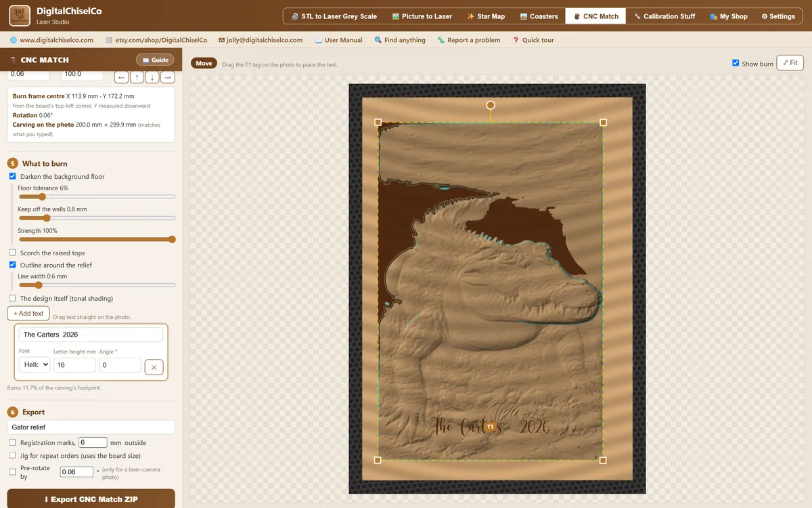The height and width of the screenshot is (508, 812).
Task: Open Settings
Action: coord(778,16)
